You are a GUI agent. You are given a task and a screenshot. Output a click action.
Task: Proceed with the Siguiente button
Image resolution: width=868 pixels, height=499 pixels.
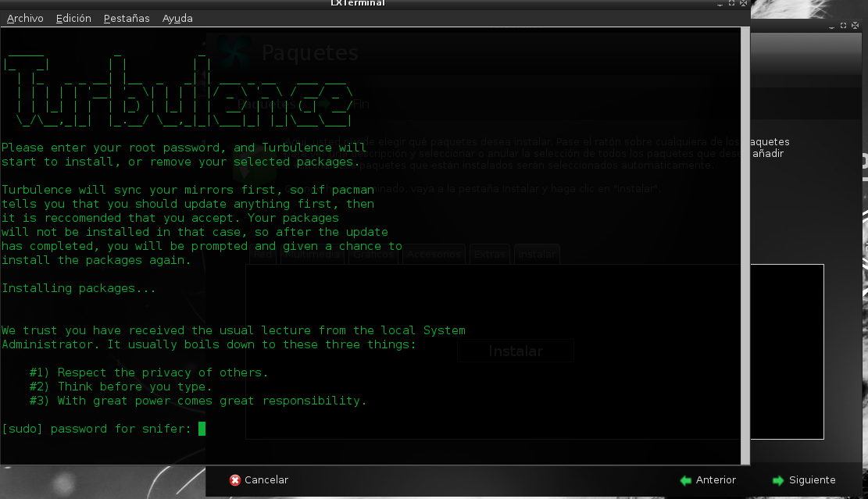coord(804,480)
